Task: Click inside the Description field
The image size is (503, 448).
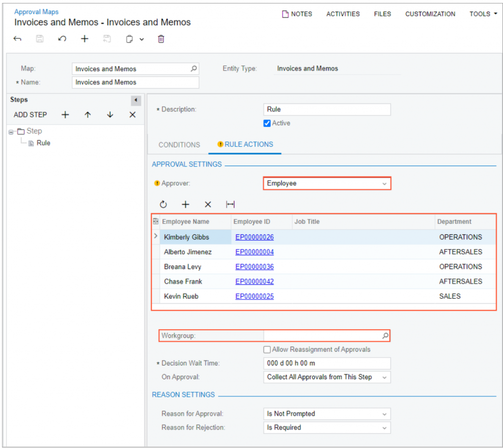Action: click(x=327, y=109)
